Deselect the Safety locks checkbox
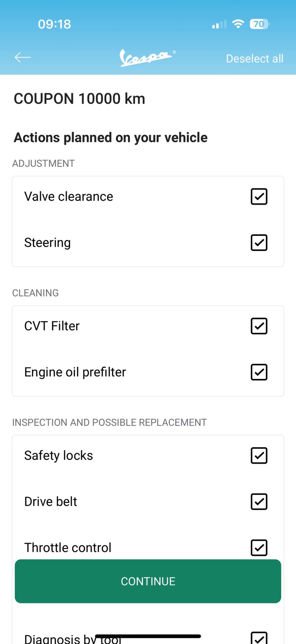The height and width of the screenshot is (644, 296). coord(259,455)
